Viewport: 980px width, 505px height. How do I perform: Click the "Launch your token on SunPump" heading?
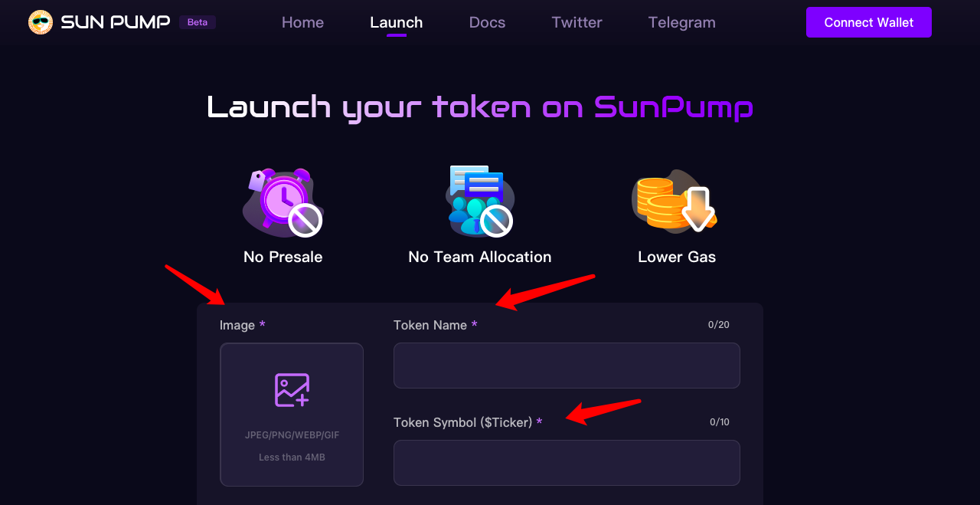(x=480, y=107)
